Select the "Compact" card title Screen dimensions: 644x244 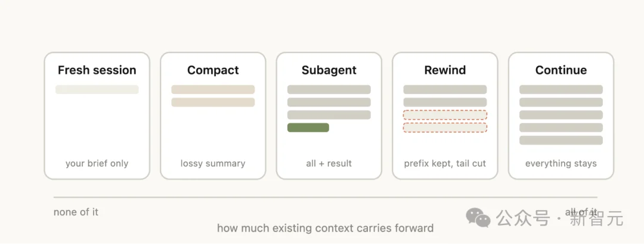click(213, 70)
